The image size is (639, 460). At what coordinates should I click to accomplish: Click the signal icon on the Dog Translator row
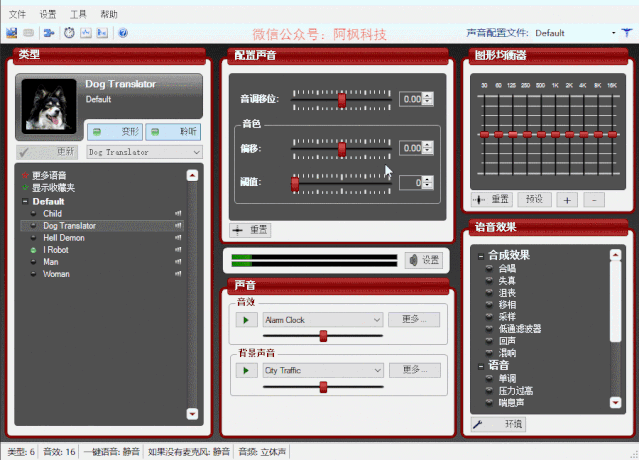coord(178,225)
